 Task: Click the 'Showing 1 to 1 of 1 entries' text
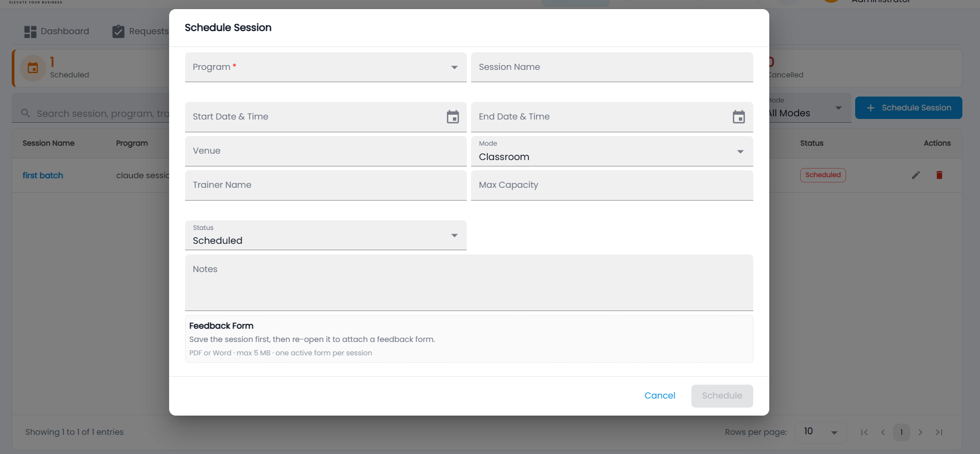coord(75,432)
